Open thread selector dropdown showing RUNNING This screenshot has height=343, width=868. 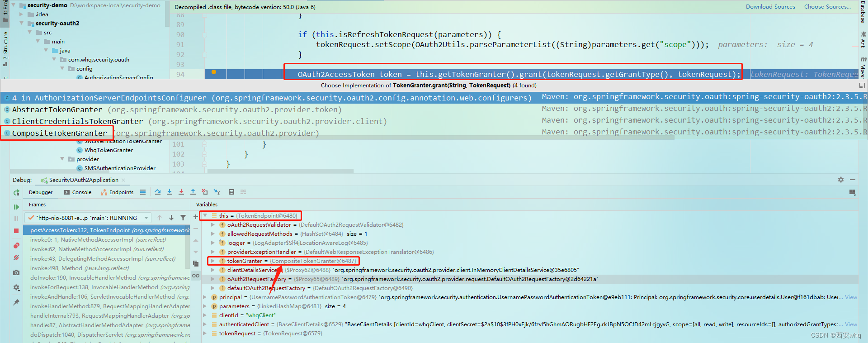coord(89,218)
